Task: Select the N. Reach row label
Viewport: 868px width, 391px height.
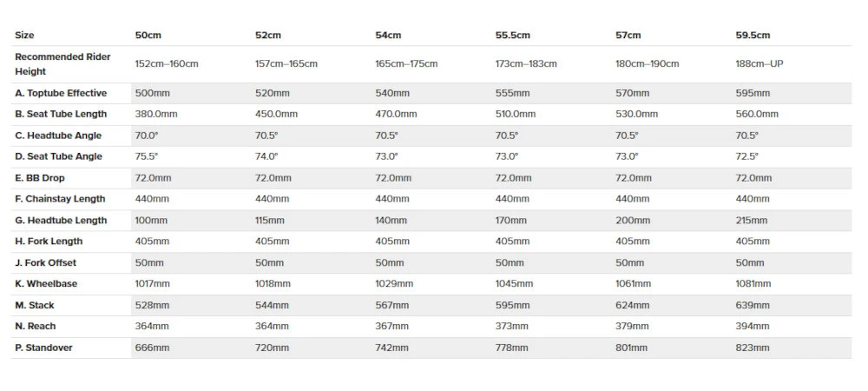Action: point(36,326)
